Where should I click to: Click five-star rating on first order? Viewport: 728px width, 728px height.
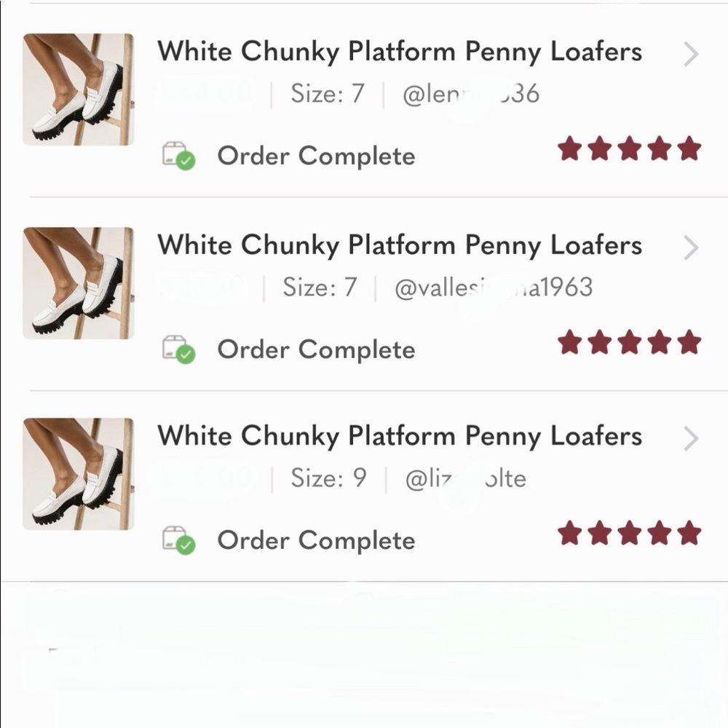[x=630, y=149]
